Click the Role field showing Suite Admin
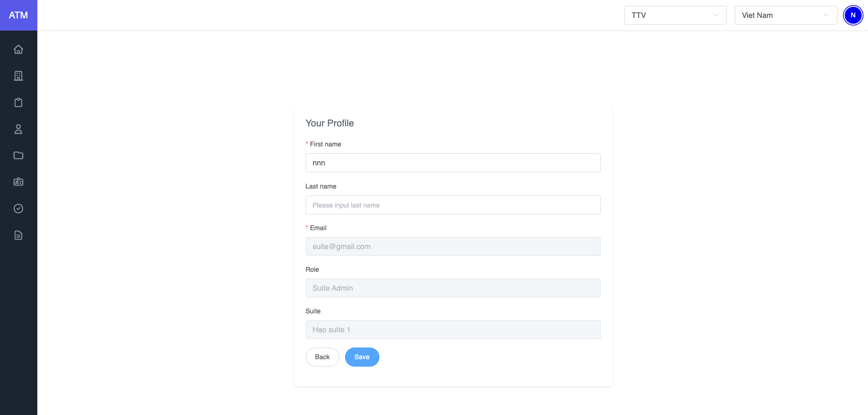 [x=452, y=288]
